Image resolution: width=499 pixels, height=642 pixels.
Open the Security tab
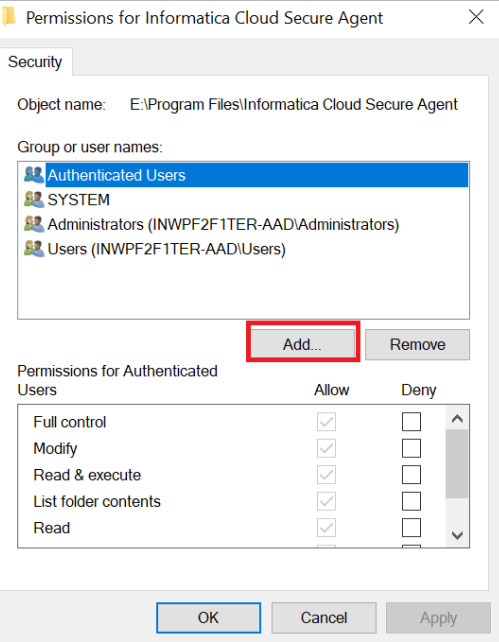point(35,62)
